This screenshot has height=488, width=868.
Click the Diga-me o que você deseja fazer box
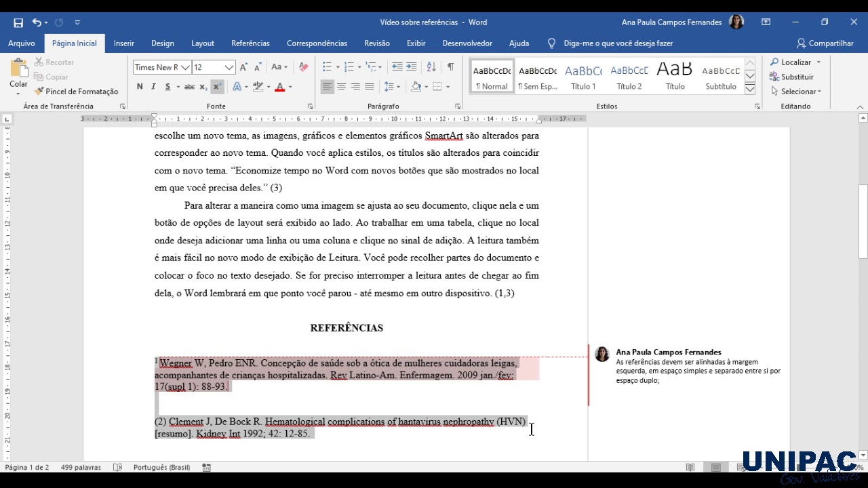tap(610, 43)
